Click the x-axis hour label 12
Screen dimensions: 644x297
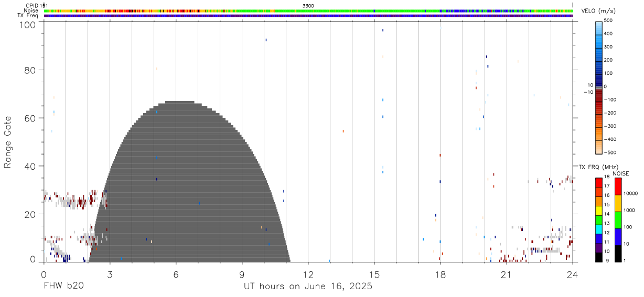pos(308,274)
